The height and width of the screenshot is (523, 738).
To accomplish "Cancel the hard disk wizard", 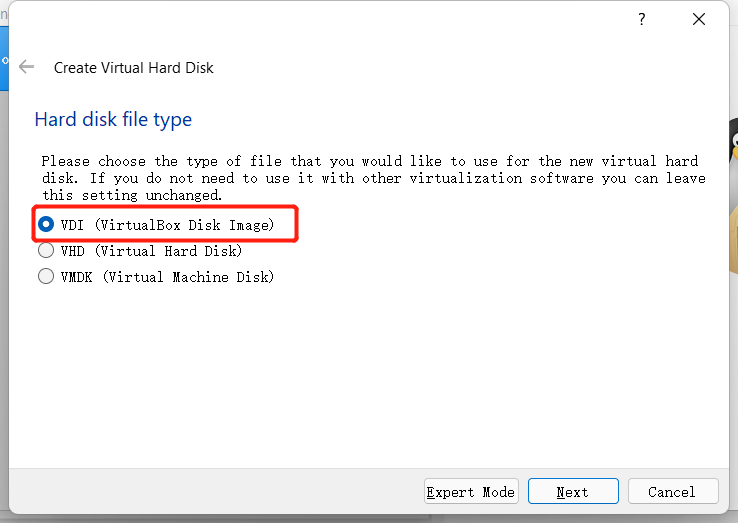I will coord(671,492).
